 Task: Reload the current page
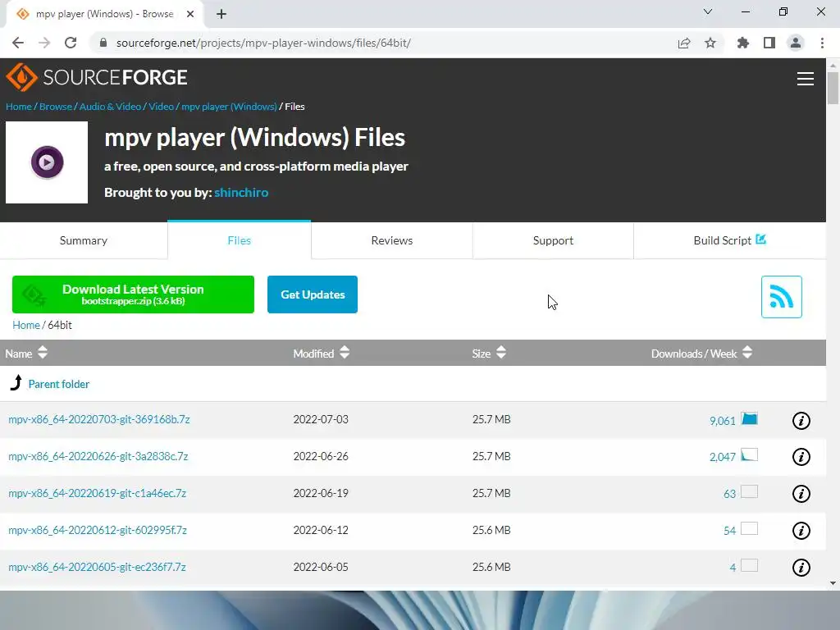pos(71,43)
